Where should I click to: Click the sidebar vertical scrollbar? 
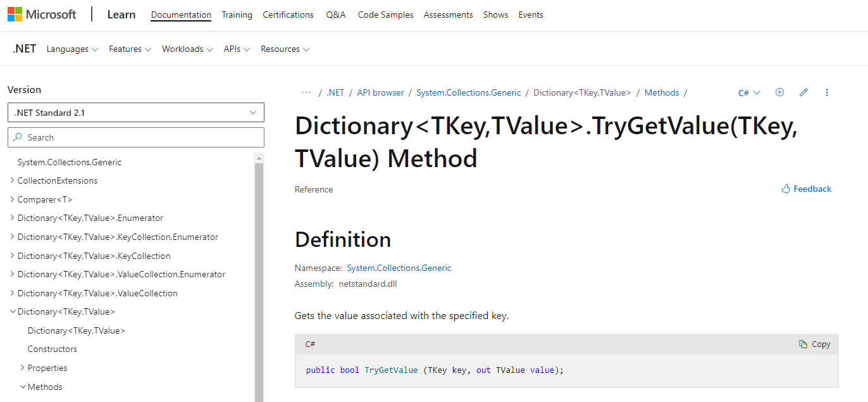(x=259, y=282)
